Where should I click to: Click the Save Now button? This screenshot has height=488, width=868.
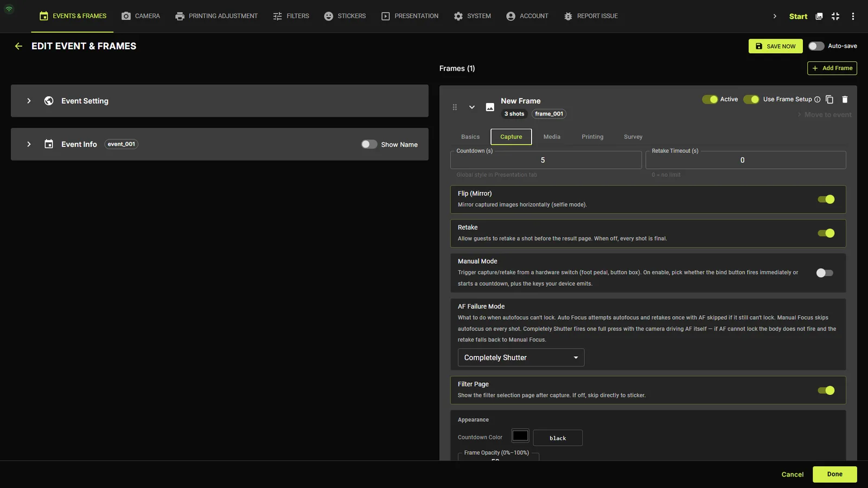pos(775,46)
